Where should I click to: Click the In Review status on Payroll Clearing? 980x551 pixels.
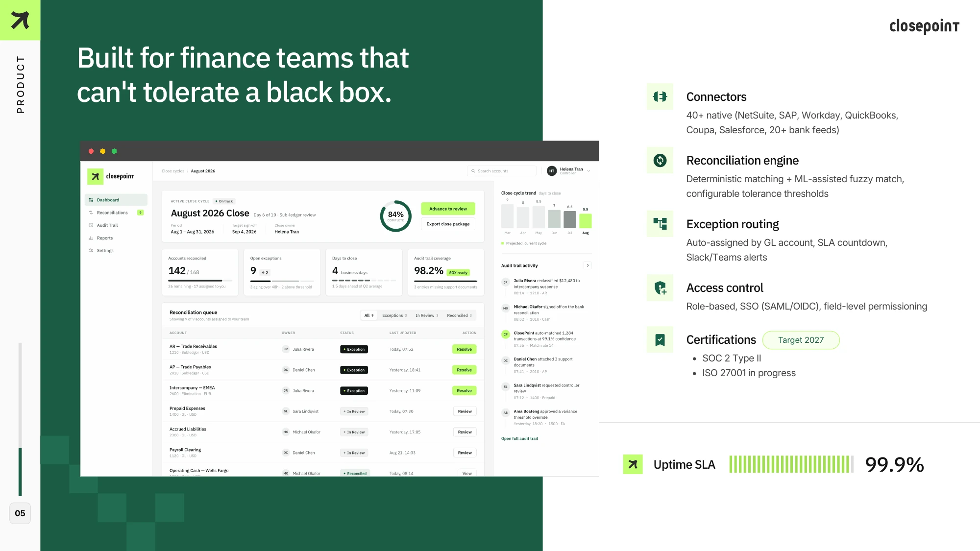click(x=354, y=453)
